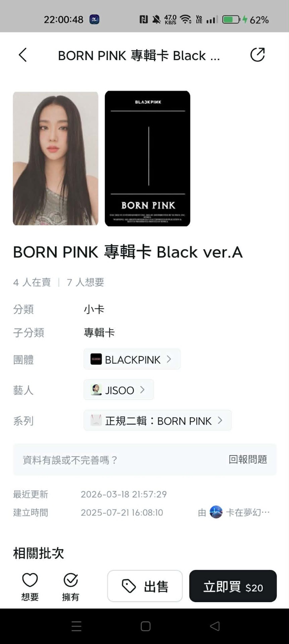Tap the BLACKPINK group logo icon
Viewport: 289px width, 644px height.
click(x=96, y=359)
